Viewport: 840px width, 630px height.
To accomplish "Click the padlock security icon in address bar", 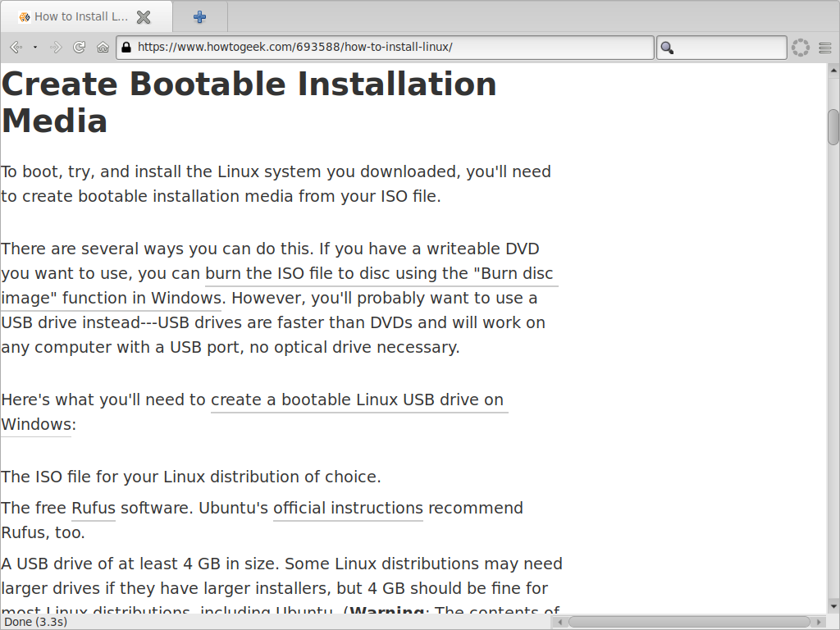I will tap(126, 48).
